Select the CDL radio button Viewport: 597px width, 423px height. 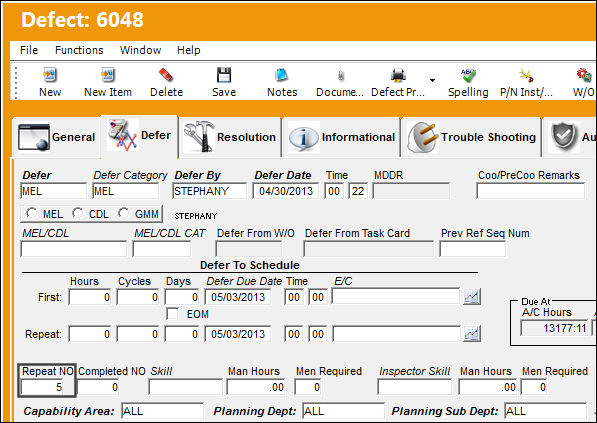77,213
